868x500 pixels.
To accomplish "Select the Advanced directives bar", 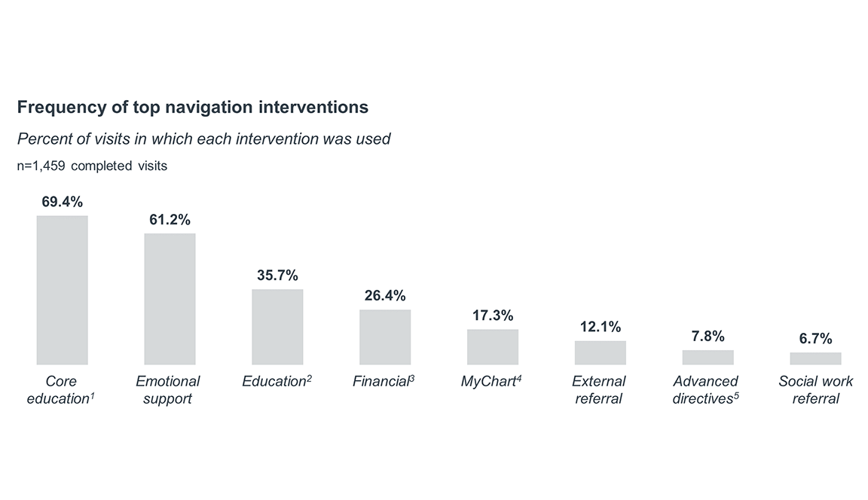I will [x=708, y=357].
